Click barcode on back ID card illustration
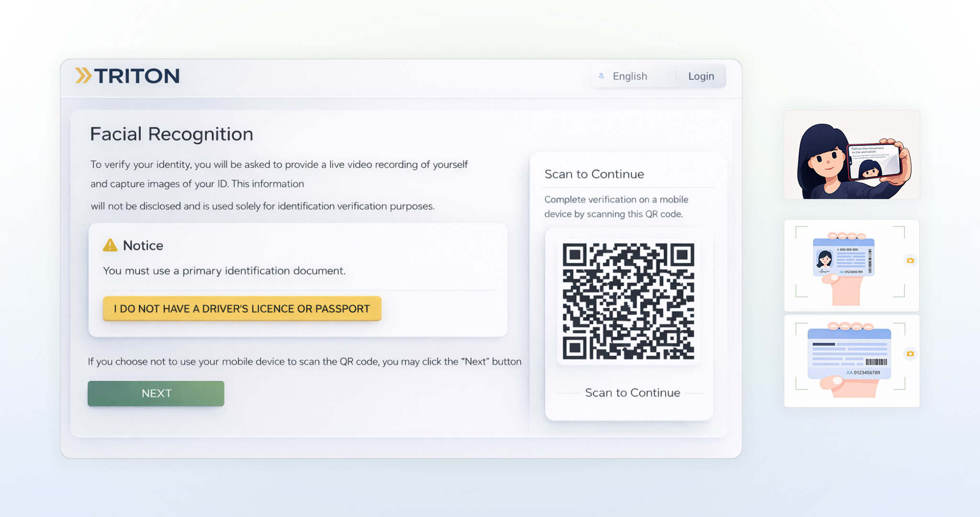The height and width of the screenshot is (517, 980). pyautogui.click(x=876, y=362)
